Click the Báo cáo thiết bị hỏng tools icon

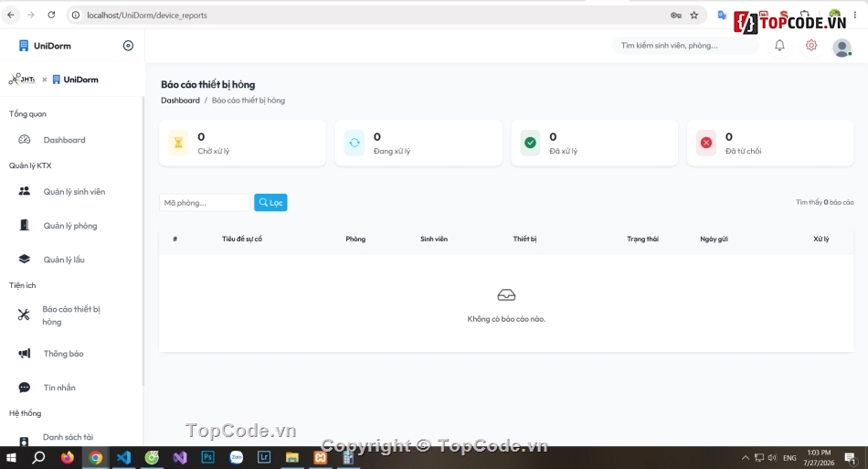point(24,315)
